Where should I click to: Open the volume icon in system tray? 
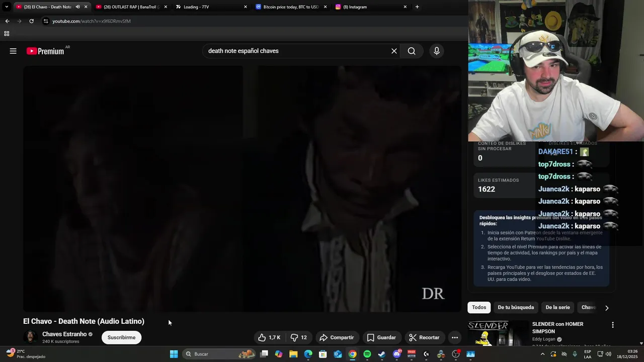607,354
